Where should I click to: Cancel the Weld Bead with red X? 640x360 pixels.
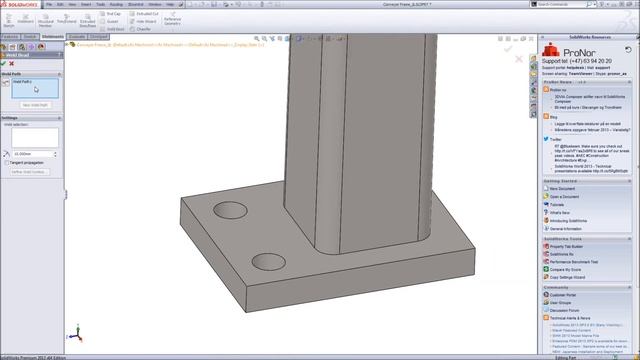click(11, 63)
